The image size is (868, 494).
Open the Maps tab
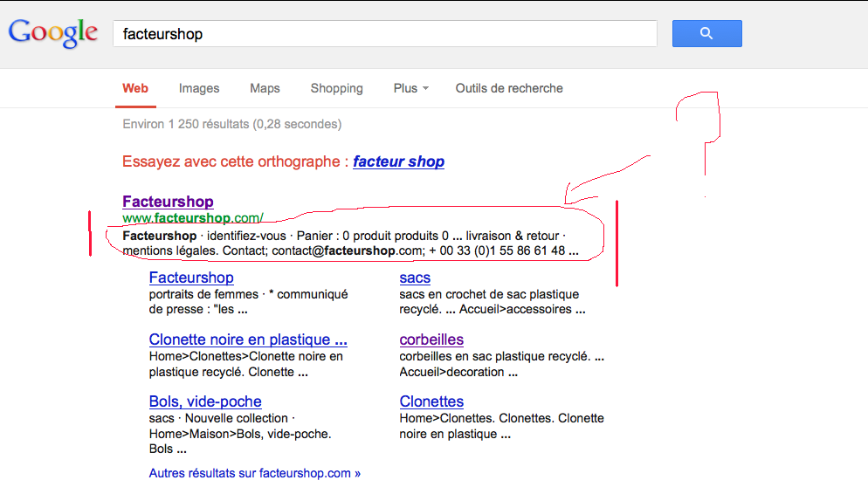(265, 88)
